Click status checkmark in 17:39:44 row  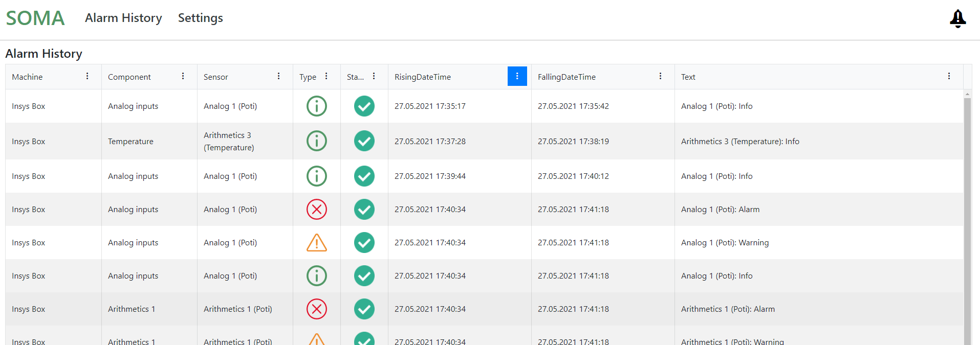coord(364,176)
